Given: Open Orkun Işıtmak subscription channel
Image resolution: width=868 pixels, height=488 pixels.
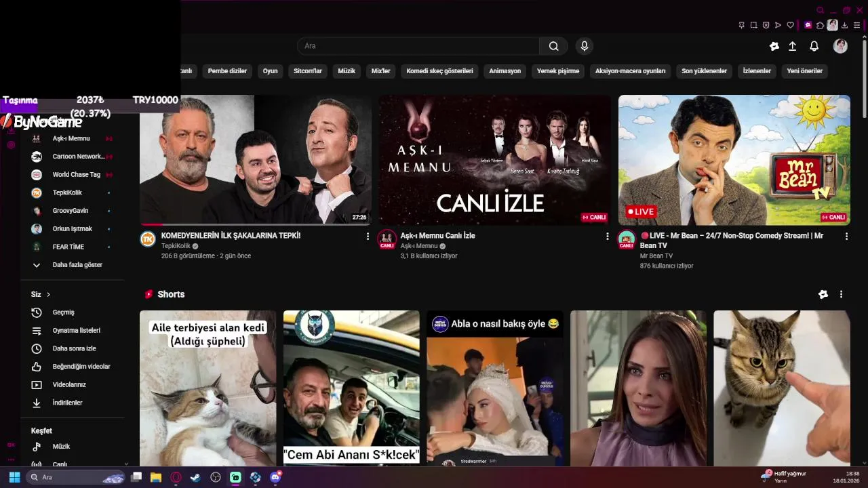Looking at the screenshot, I should (x=73, y=229).
